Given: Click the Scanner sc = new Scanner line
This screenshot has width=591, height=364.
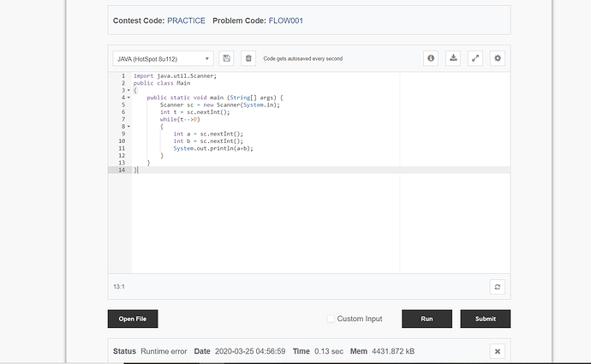Looking at the screenshot, I should tap(220, 104).
